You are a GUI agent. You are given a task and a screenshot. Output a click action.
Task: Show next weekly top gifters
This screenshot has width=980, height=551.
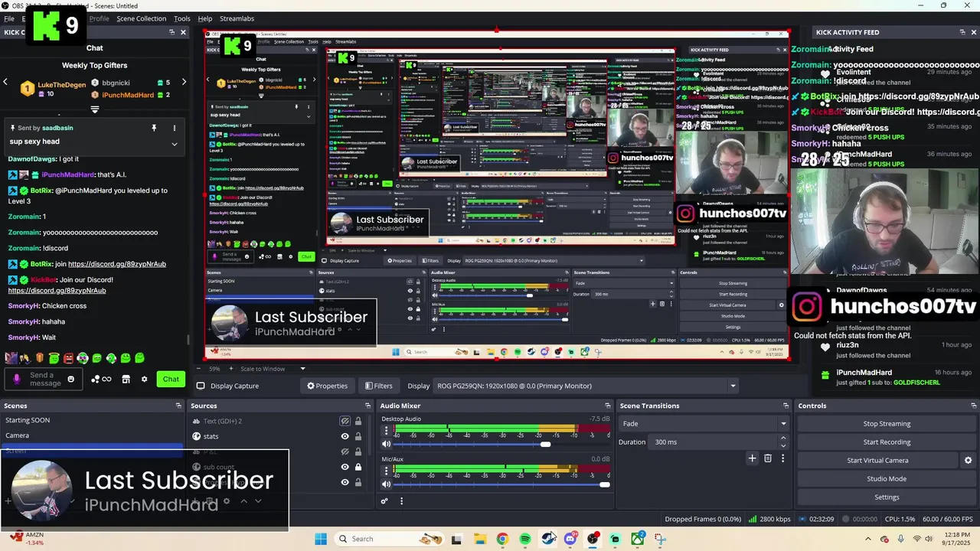(x=184, y=82)
